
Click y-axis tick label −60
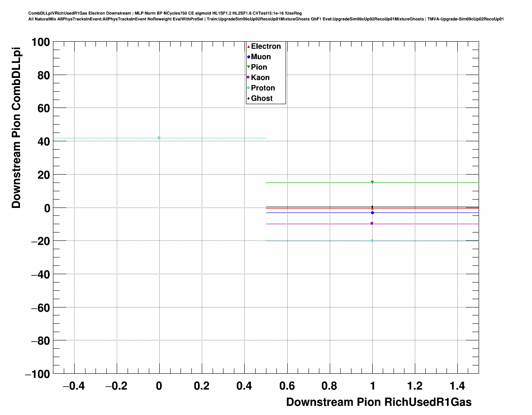pos(40,308)
